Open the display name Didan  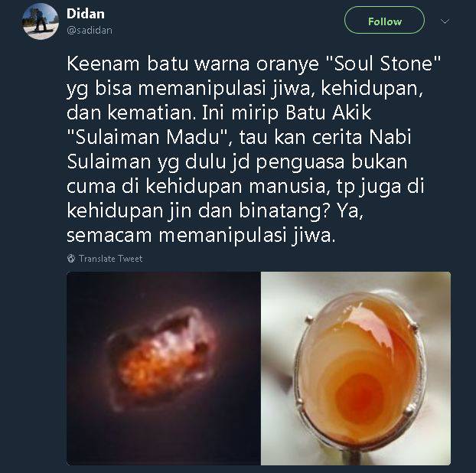[x=86, y=14]
